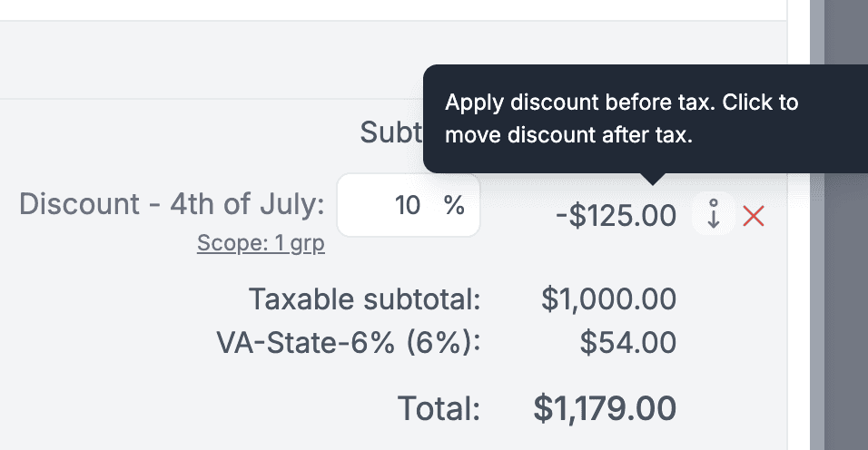The height and width of the screenshot is (450, 868).
Task: Select the Discount - 4th of July label
Action: pos(172,205)
